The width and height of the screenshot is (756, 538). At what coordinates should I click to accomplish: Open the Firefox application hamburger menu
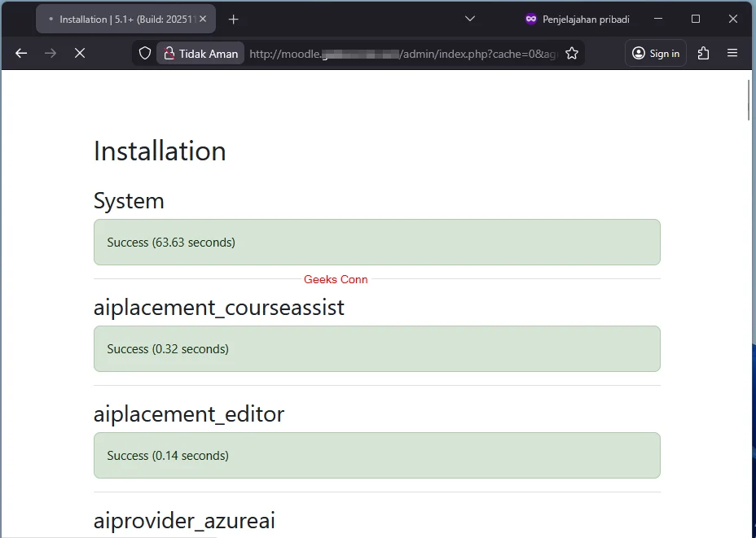(x=732, y=53)
